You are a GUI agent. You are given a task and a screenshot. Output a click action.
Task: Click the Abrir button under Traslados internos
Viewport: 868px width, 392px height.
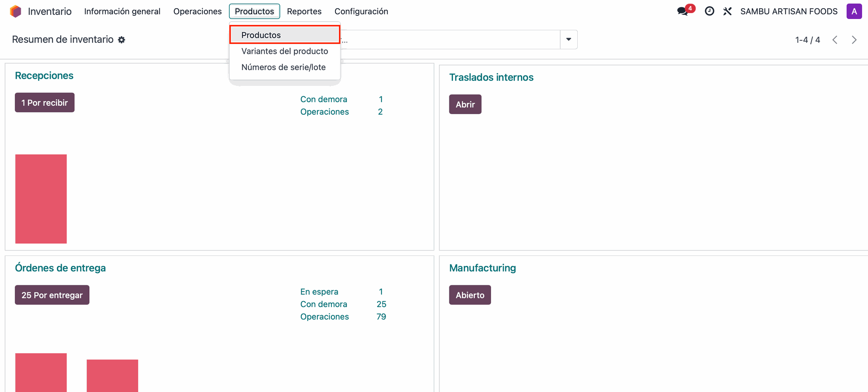coord(465,104)
